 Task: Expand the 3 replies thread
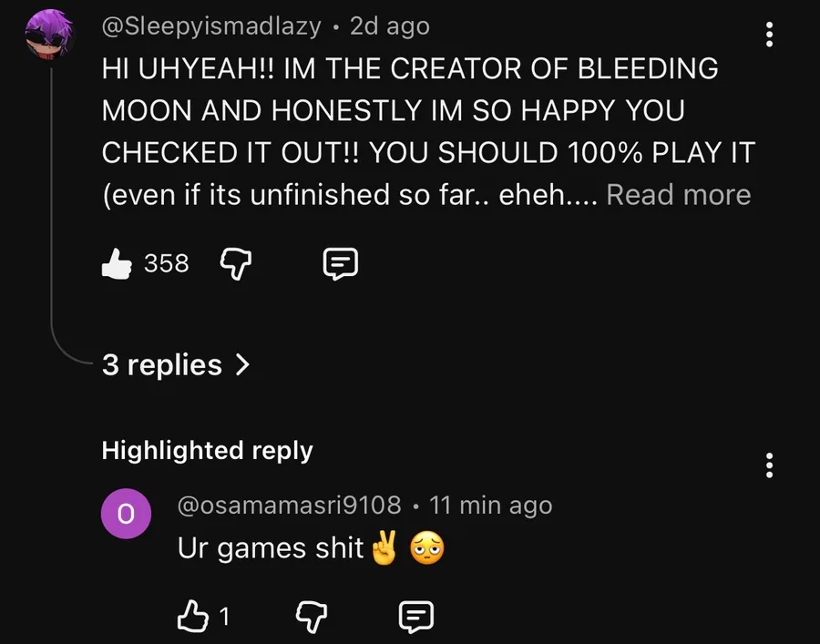coord(162,364)
